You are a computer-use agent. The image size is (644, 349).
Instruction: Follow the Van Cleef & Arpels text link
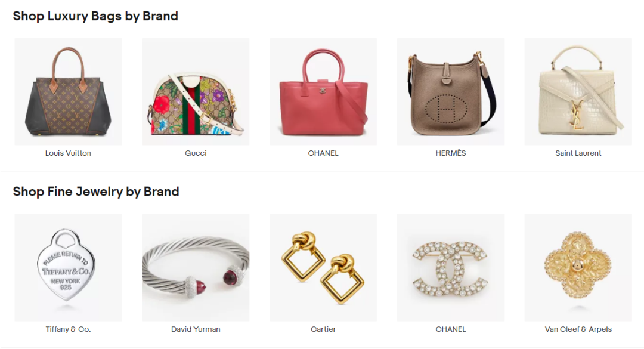pos(578,329)
